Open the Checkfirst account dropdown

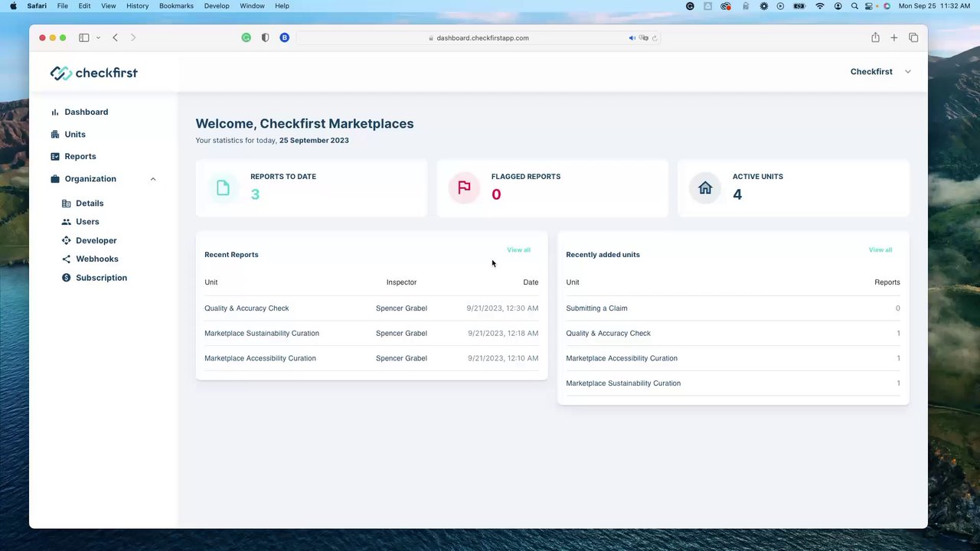880,71
